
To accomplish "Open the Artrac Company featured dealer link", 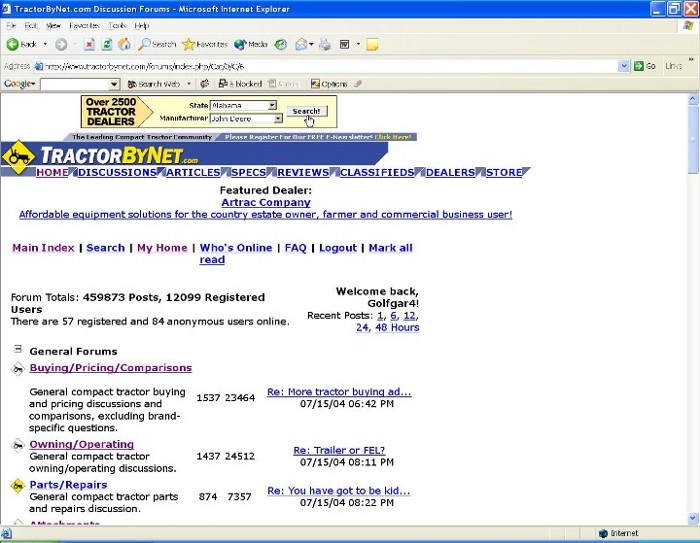I will (x=266, y=202).
